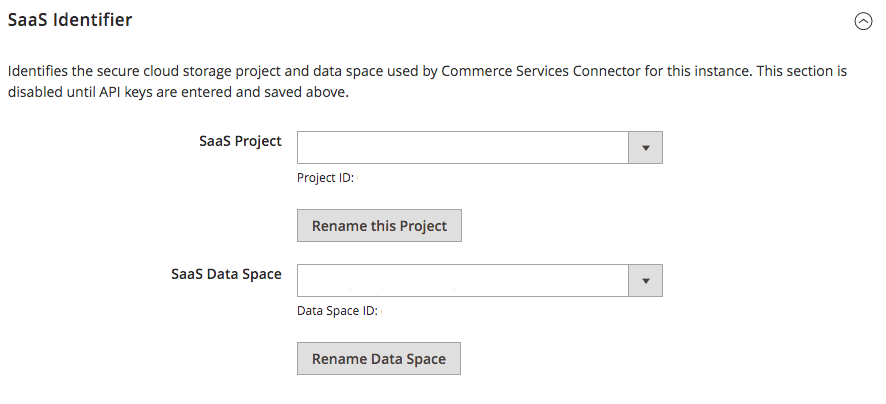Click the Rename this Project button
Image resolution: width=886 pixels, height=404 pixels.
[x=379, y=225]
